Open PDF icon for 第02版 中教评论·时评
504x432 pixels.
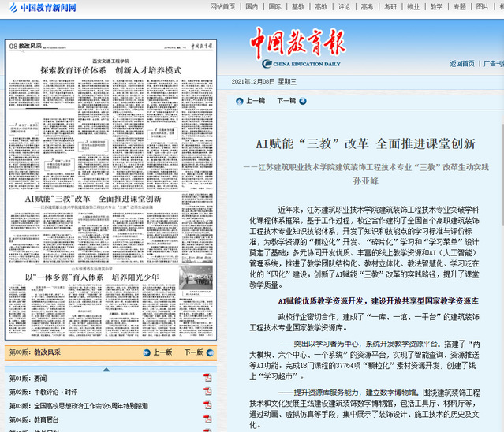pos(207,391)
